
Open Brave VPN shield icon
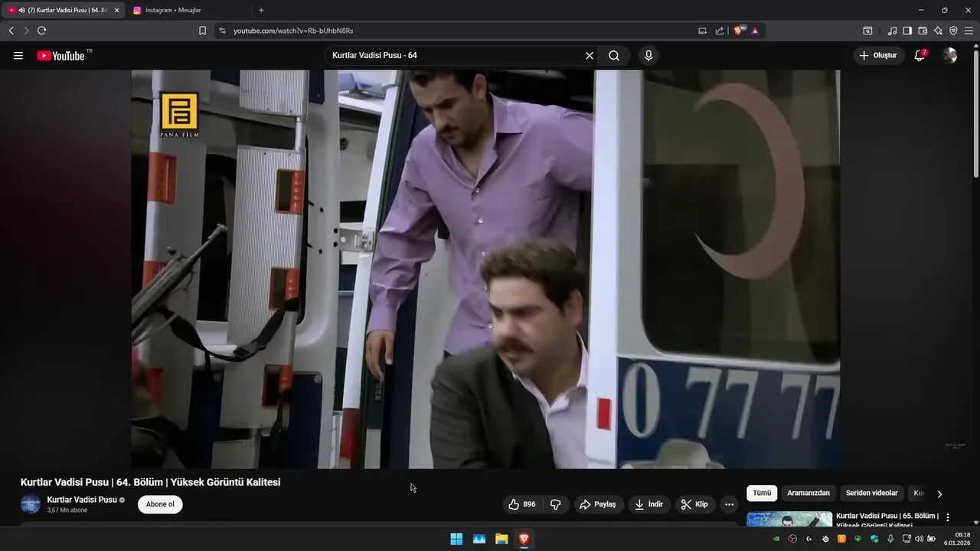953,31
